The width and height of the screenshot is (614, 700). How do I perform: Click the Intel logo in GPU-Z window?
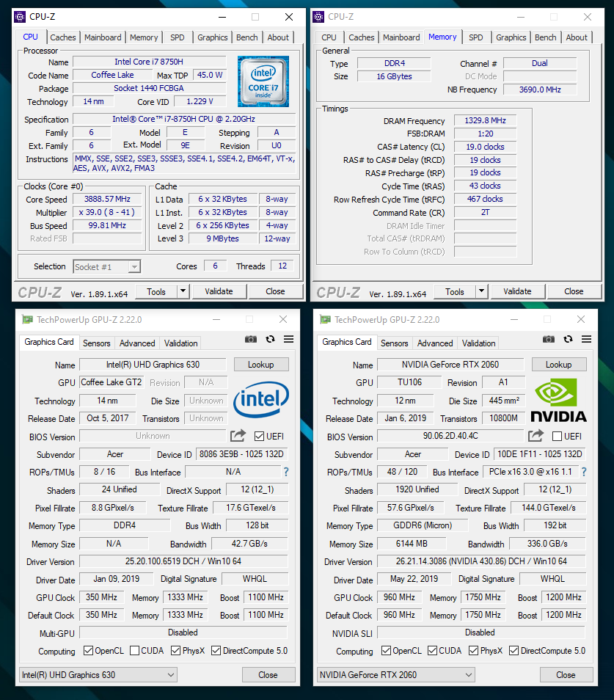pos(261,398)
